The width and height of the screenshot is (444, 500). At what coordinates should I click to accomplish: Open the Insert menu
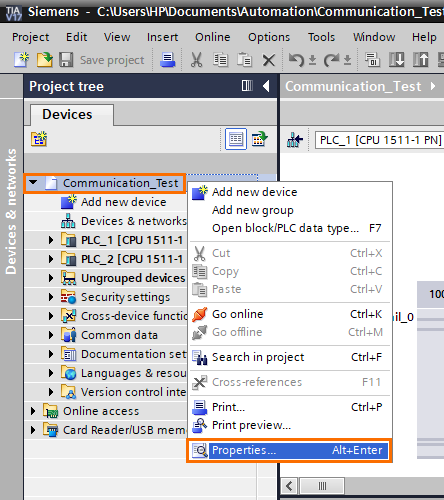coord(163,37)
